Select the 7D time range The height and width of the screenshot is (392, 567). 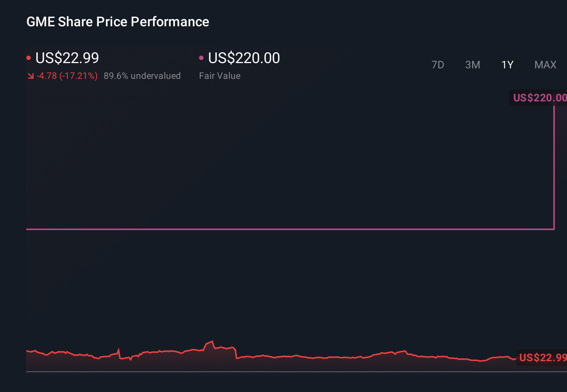[438, 65]
